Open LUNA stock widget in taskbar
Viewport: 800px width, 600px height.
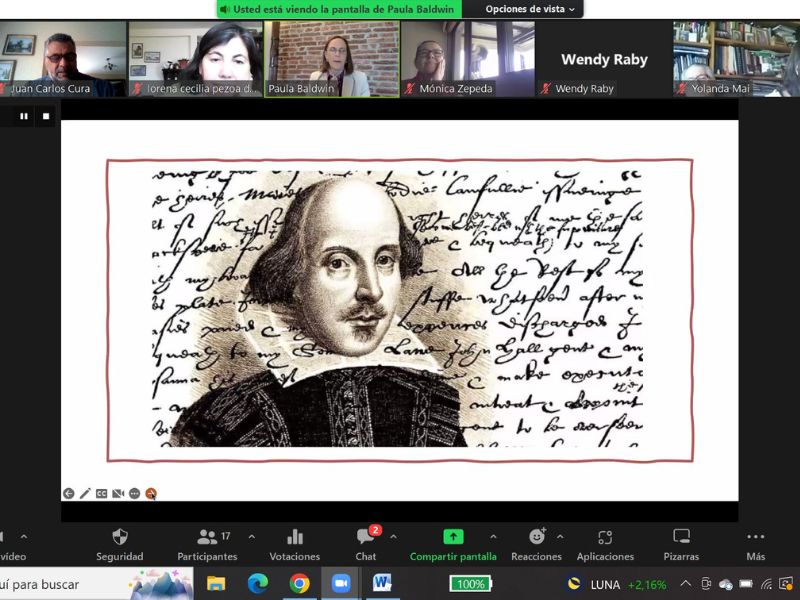click(x=617, y=584)
